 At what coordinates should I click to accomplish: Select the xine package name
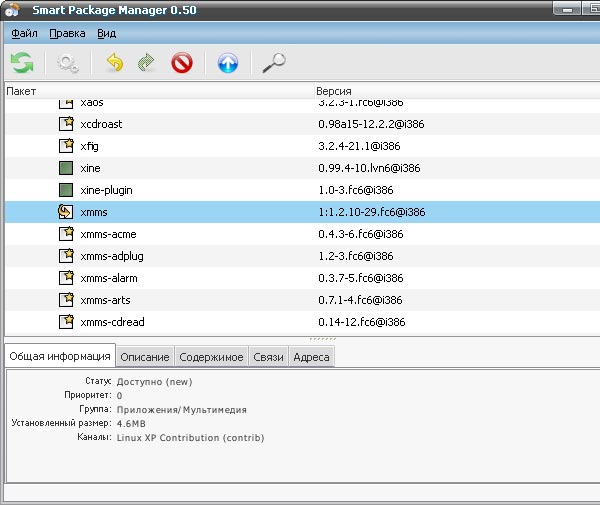(x=90, y=168)
